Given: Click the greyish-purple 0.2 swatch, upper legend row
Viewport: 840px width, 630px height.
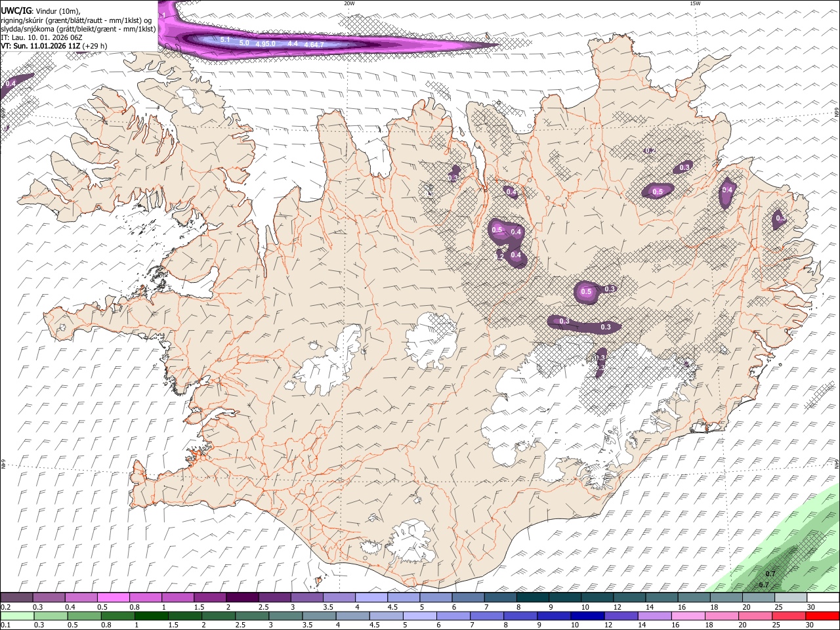Looking at the screenshot, I should 16,598.
